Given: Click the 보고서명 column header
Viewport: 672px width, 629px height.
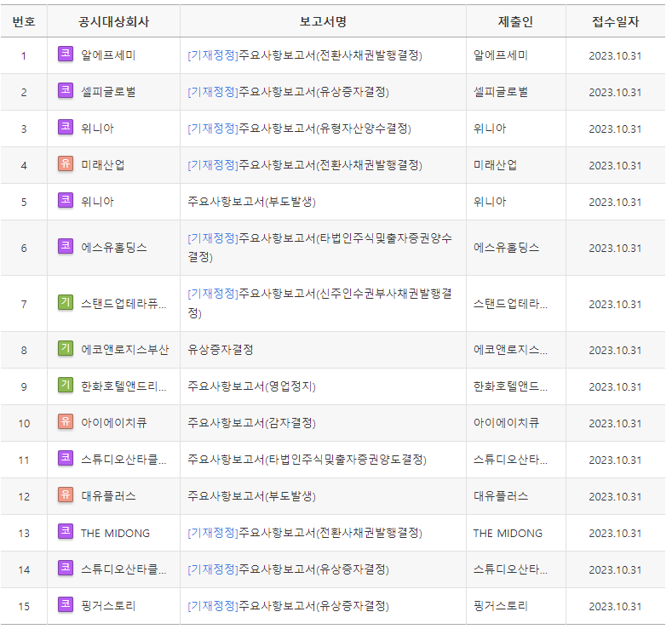Looking at the screenshot, I should tap(323, 21).
